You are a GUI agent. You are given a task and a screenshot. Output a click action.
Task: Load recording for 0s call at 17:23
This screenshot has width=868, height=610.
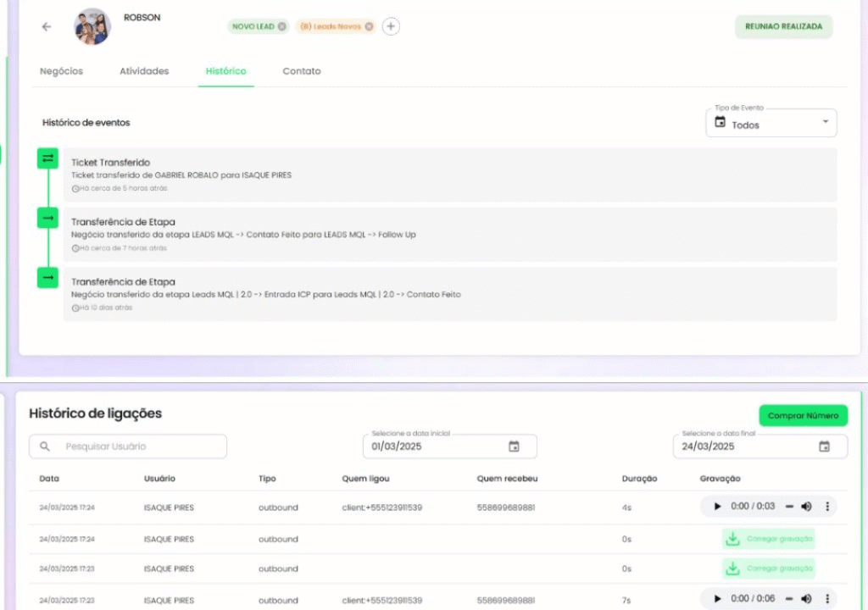point(768,568)
